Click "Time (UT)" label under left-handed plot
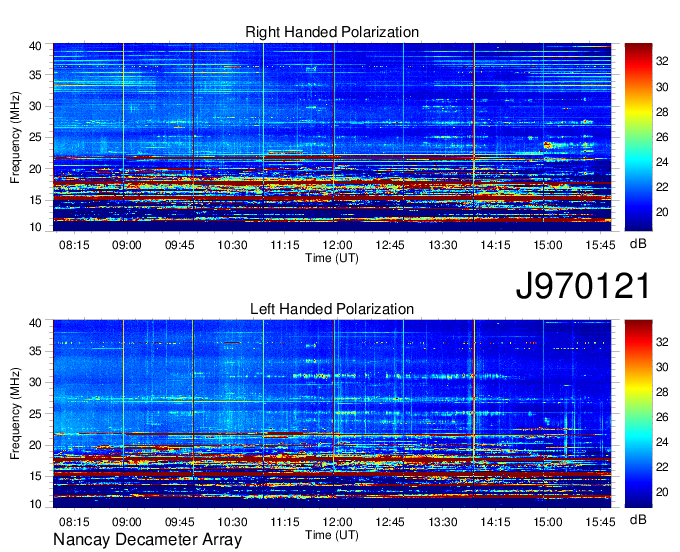Screen dimensions: 680x552 [332, 535]
